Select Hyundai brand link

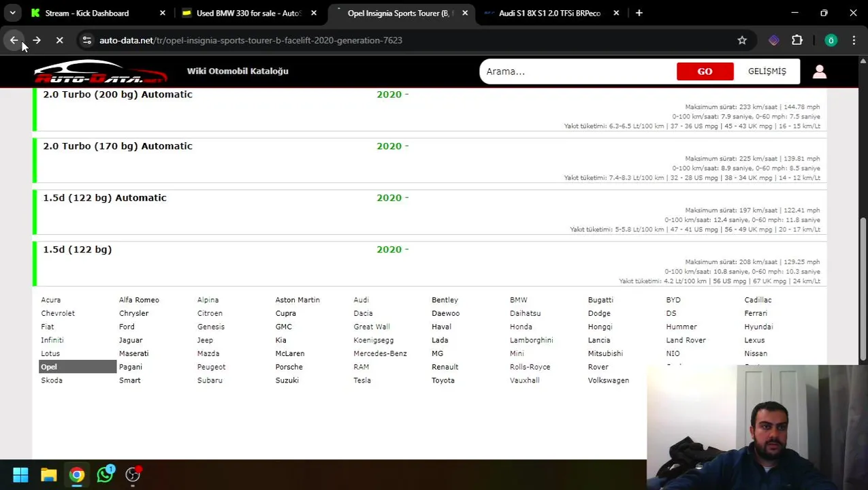pyautogui.click(x=758, y=327)
